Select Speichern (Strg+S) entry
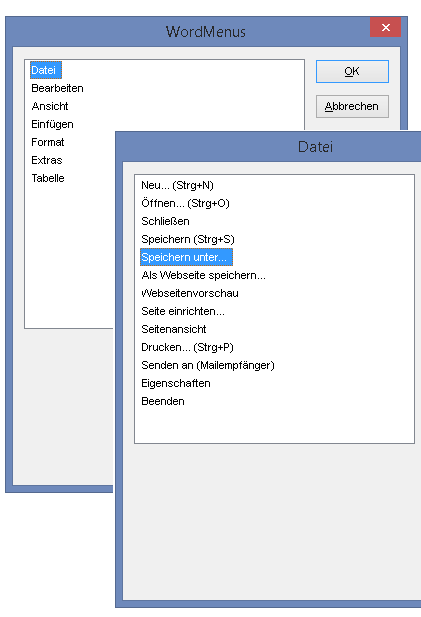The height and width of the screenshot is (617, 421). pyautogui.click(x=188, y=239)
